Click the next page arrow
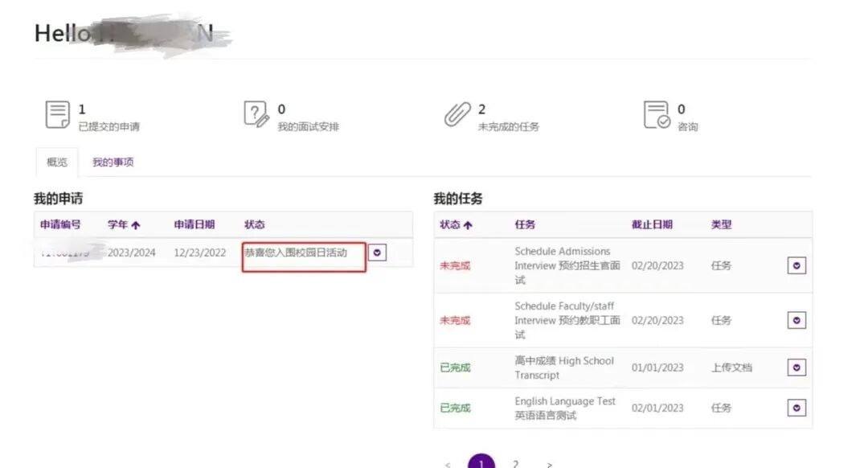Image resolution: width=868 pixels, height=468 pixels. click(549, 465)
